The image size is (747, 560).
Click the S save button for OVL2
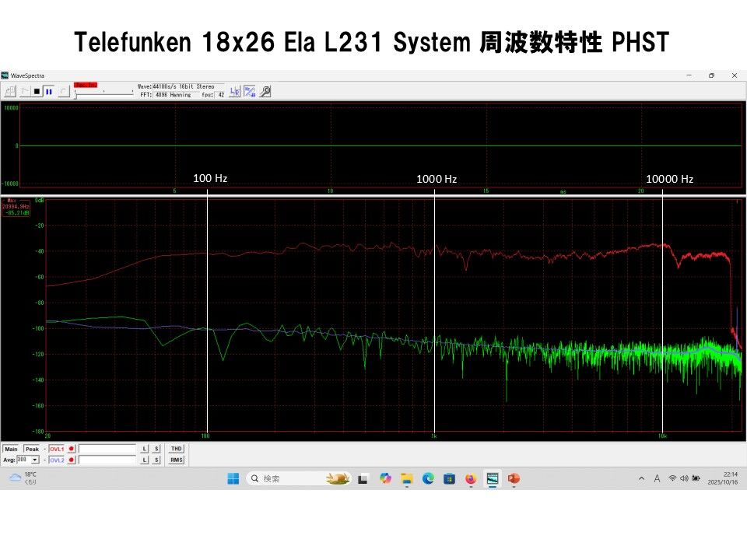click(156, 460)
